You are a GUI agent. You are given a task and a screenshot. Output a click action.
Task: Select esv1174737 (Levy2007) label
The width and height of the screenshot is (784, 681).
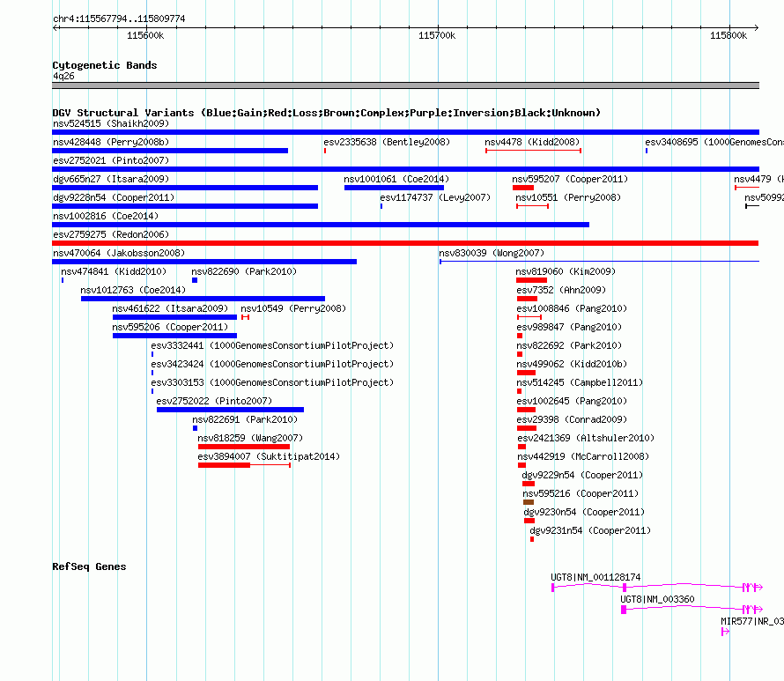pyautogui.click(x=435, y=197)
